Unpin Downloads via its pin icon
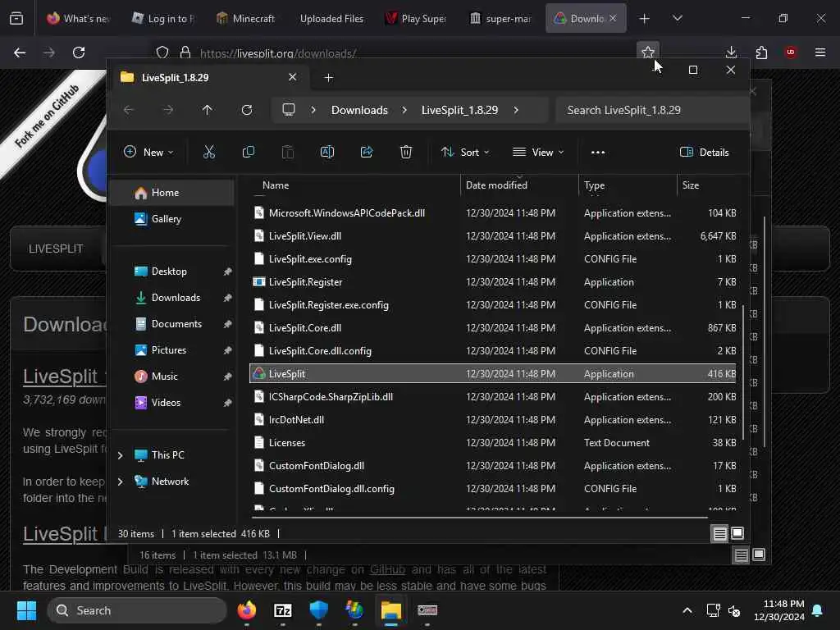The width and height of the screenshot is (840, 630). click(228, 298)
